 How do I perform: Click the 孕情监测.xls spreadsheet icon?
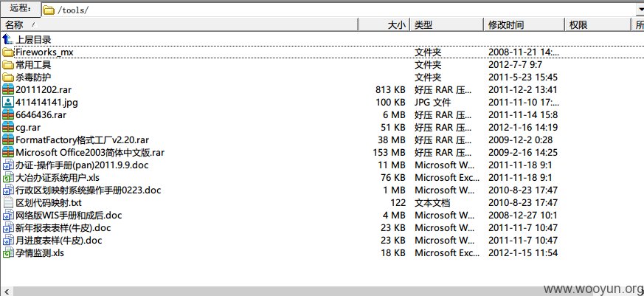pos(8,253)
